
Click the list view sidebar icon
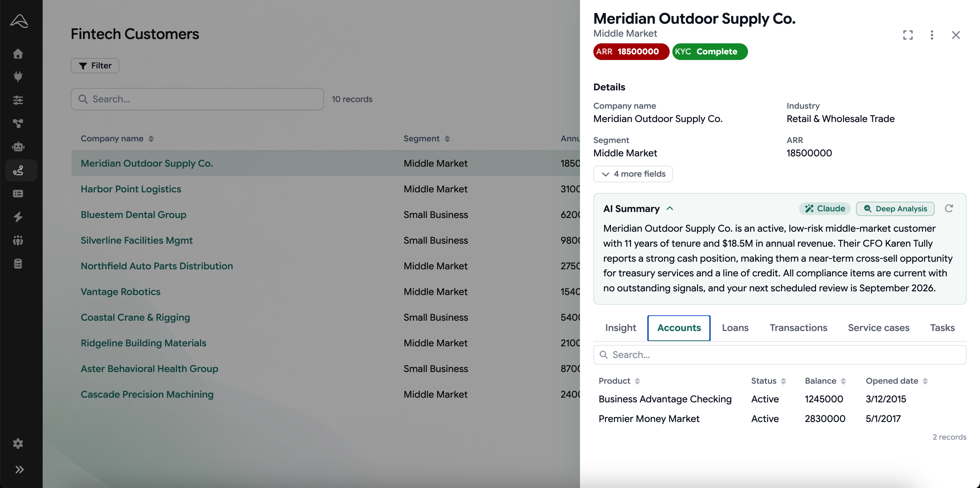point(18,194)
